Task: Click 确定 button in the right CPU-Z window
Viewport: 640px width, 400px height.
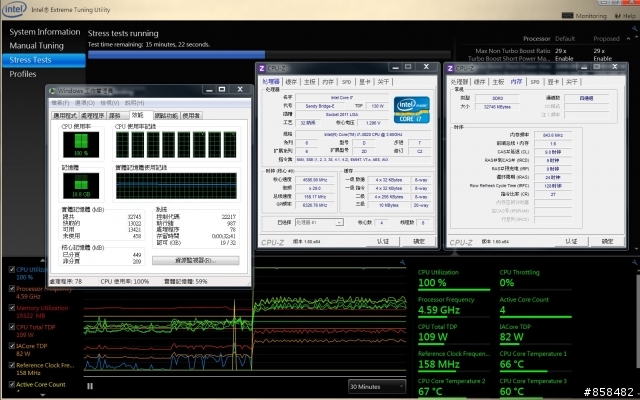Action: (x=608, y=241)
